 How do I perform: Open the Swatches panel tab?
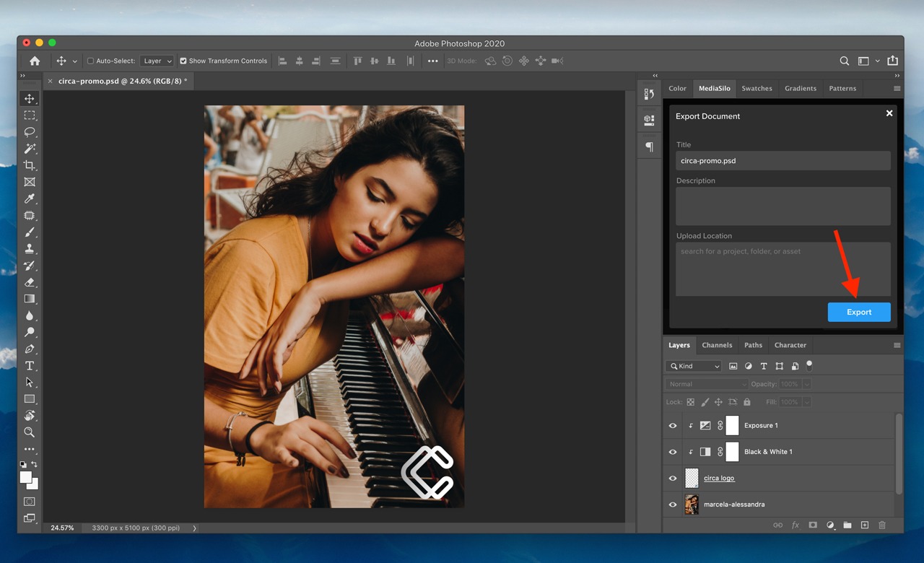[757, 88]
